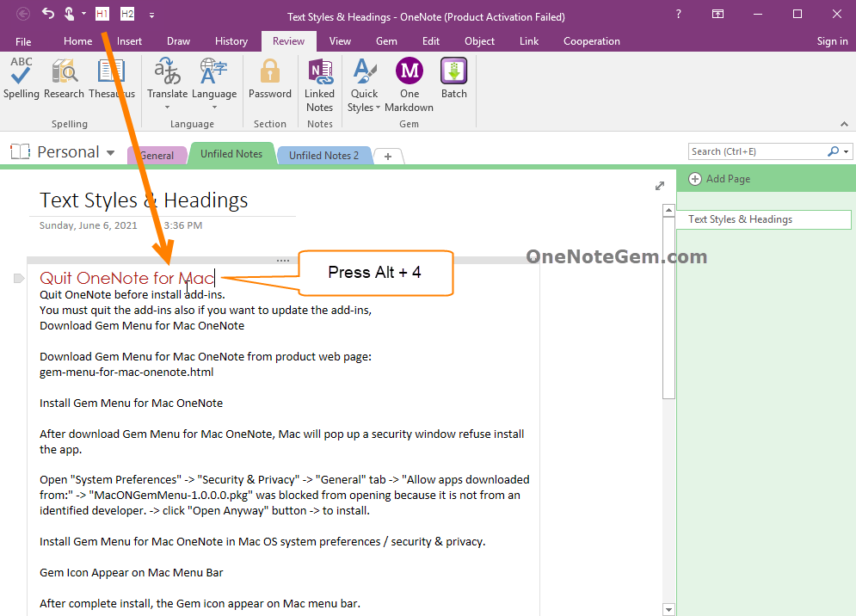The width and height of the screenshot is (856, 616).
Task: Open touch mode dropdown arrow
Action: pos(84,14)
